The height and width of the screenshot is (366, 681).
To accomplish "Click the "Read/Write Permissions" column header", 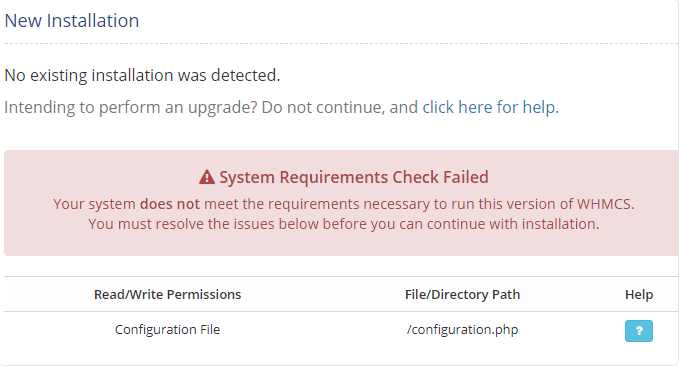I will point(167,294).
